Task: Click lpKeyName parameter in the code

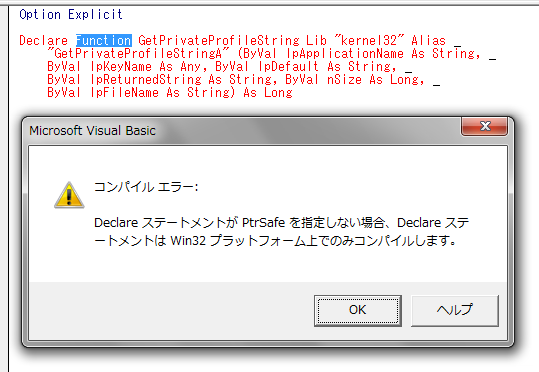Action: click(x=121, y=67)
